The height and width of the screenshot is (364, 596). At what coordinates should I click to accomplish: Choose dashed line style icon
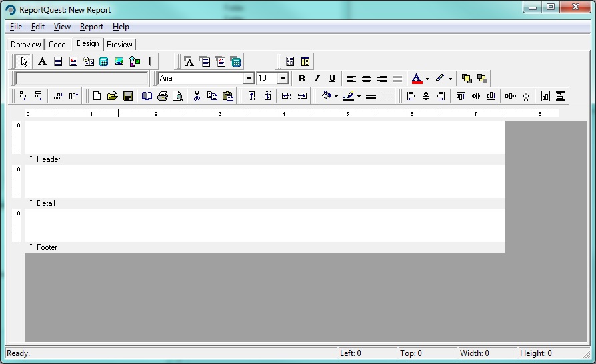point(386,96)
